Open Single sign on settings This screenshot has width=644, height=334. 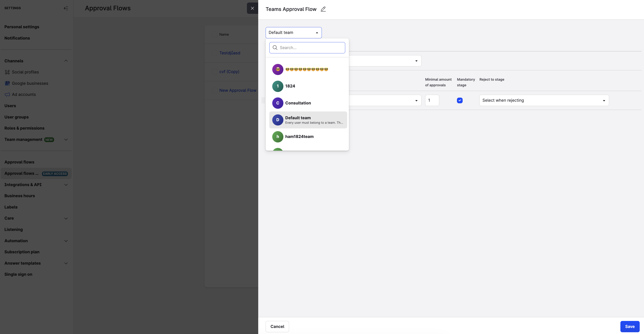(18, 275)
